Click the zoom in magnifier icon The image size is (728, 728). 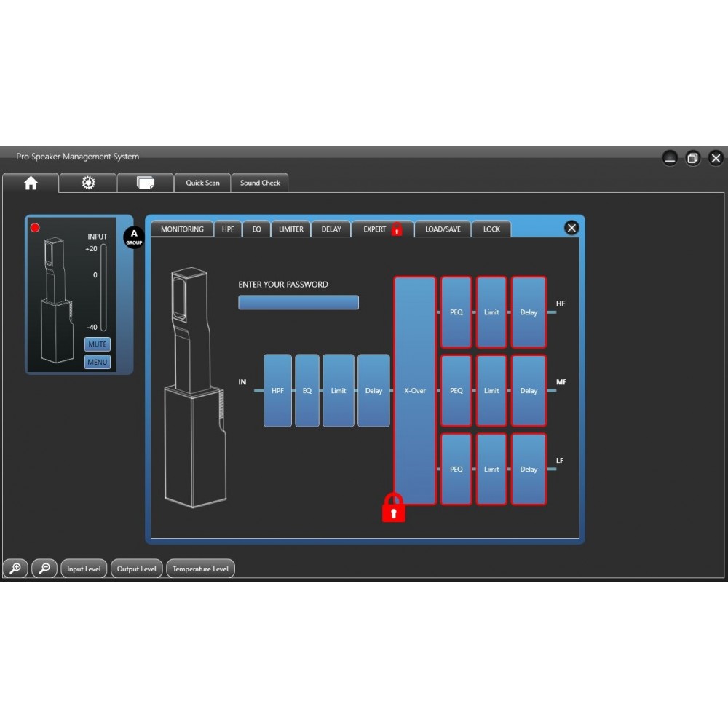[15, 569]
